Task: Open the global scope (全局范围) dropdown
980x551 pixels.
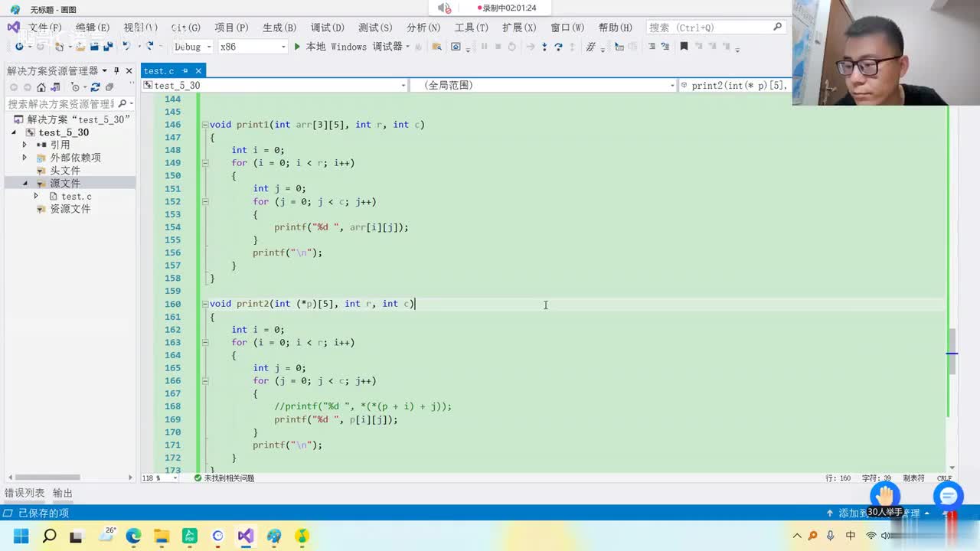Action: click(672, 86)
